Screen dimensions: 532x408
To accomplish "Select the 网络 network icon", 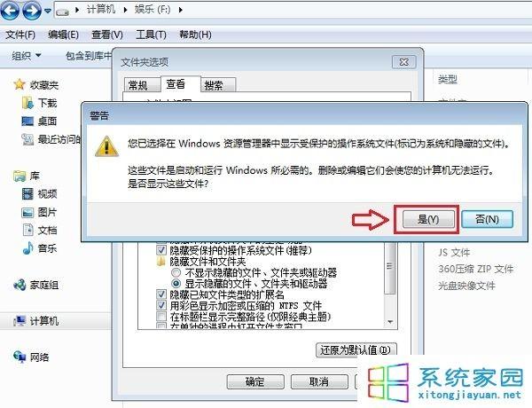I will 20,357.
